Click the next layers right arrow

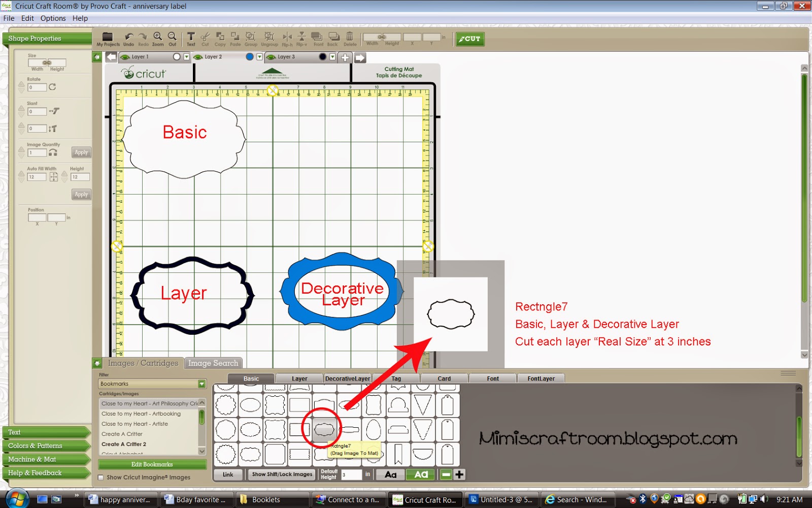(x=360, y=57)
